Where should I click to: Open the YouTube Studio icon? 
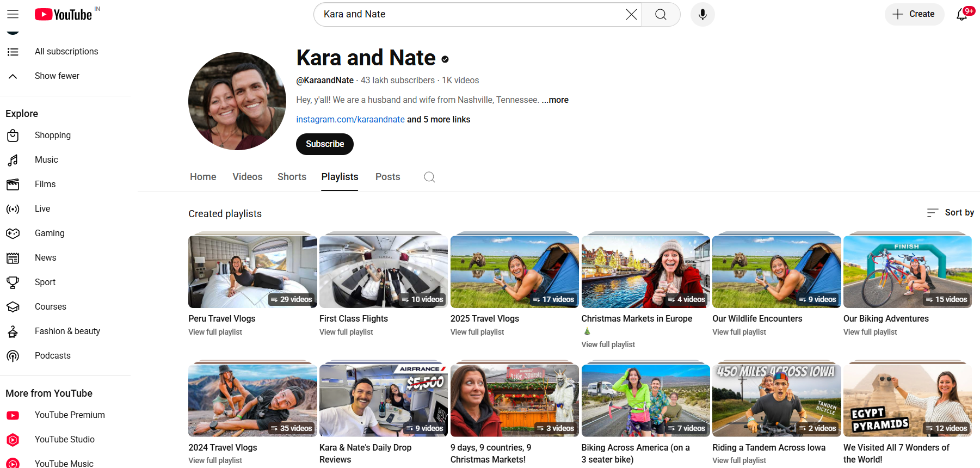[13, 440]
